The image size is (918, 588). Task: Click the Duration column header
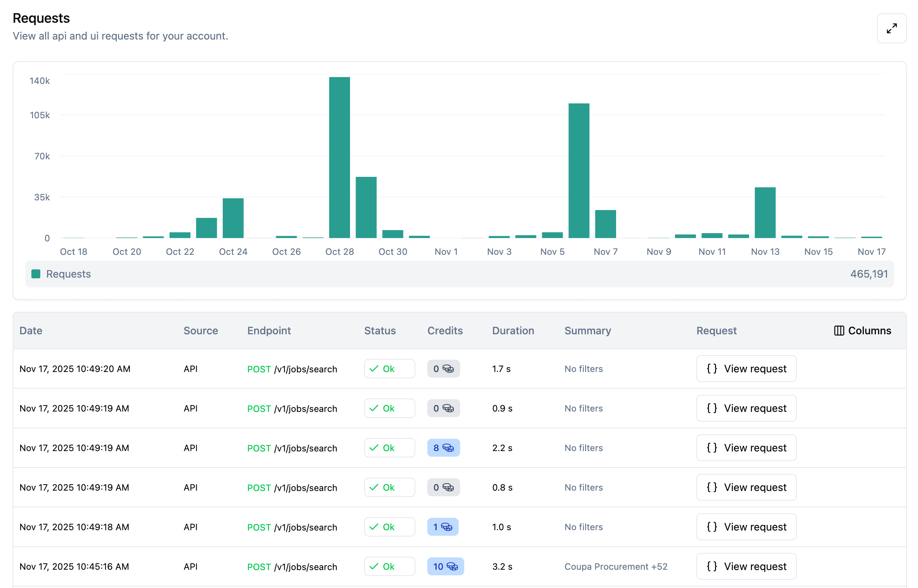[x=513, y=331]
